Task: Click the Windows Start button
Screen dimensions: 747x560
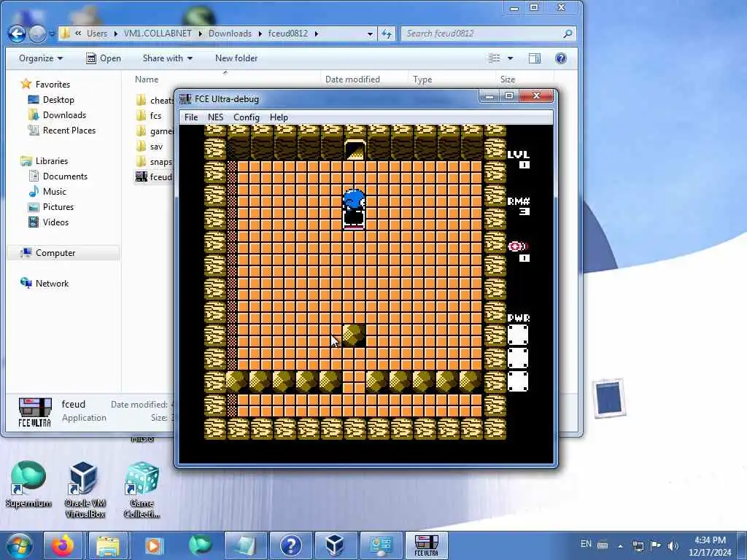Action: [x=19, y=545]
